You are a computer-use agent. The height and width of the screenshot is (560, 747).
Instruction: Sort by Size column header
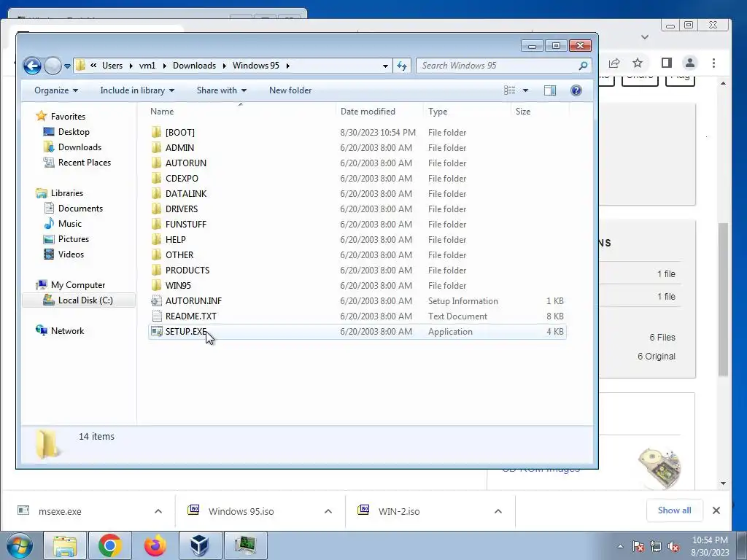pyautogui.click(x=522, y=112)
